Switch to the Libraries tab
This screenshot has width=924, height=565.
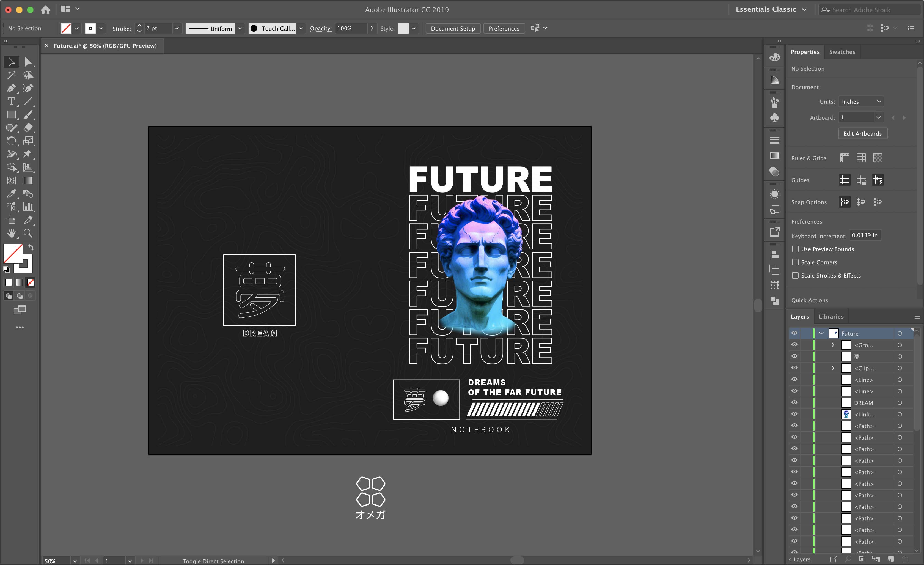[x=831, y=317]
